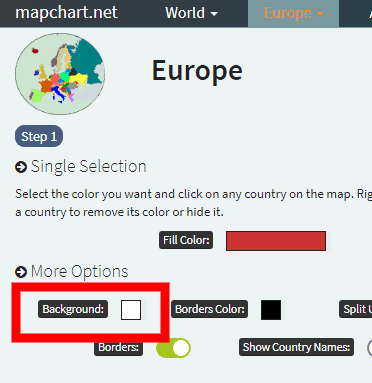Click the Europe page heading
This screenshot has height=383, width=372.
pyautogui.click(x=197, y=71)
